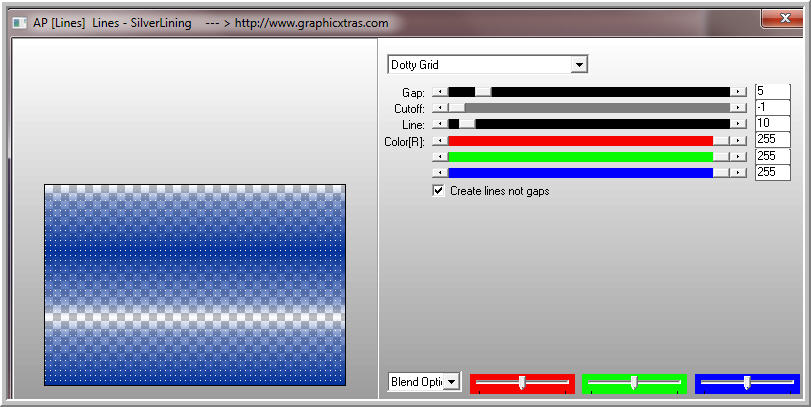Screen dimensions: 811x407
Task: Click the plugin icon in title bar
Action: click(20, 23)
